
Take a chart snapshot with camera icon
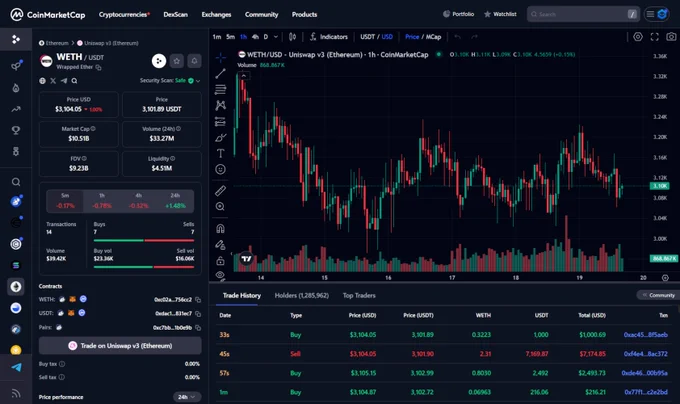click(671, 37)
